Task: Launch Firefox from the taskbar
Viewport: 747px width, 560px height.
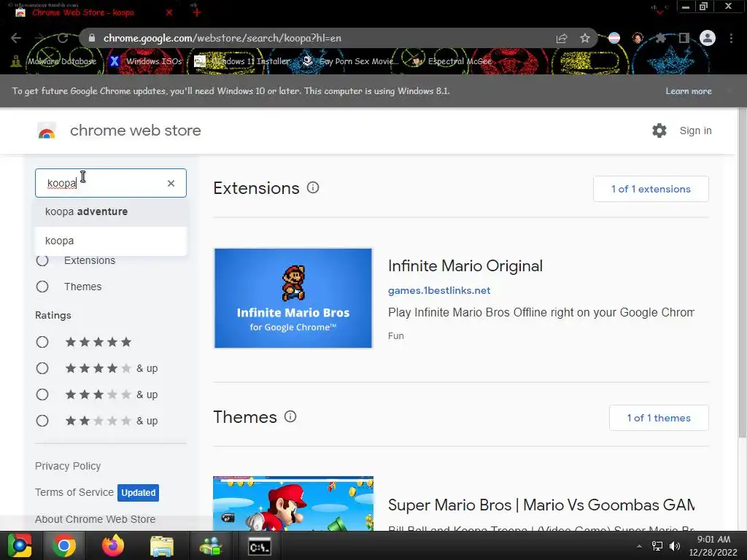Action: pos(113,545)
